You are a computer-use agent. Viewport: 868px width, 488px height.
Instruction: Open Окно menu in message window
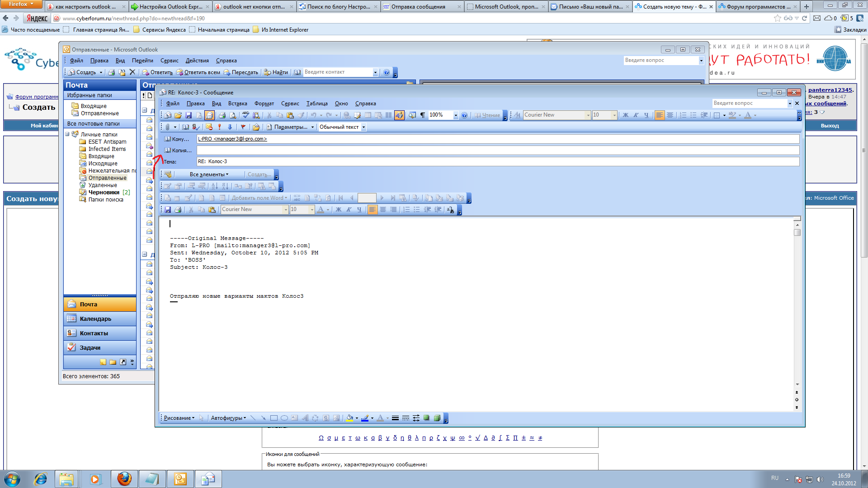341,103
